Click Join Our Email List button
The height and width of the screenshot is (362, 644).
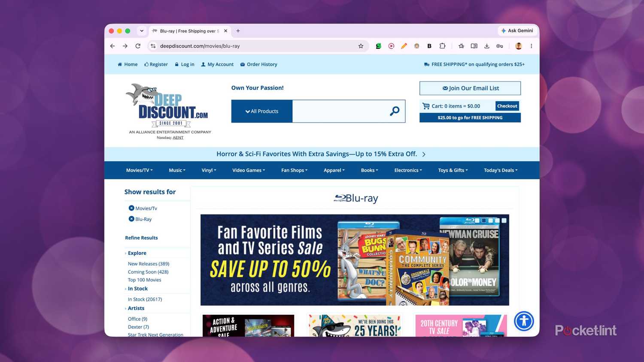(x=470, y=88)
